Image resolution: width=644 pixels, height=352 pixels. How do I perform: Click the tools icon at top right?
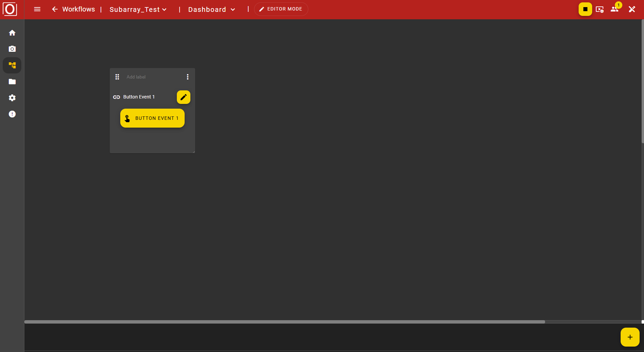632,9
